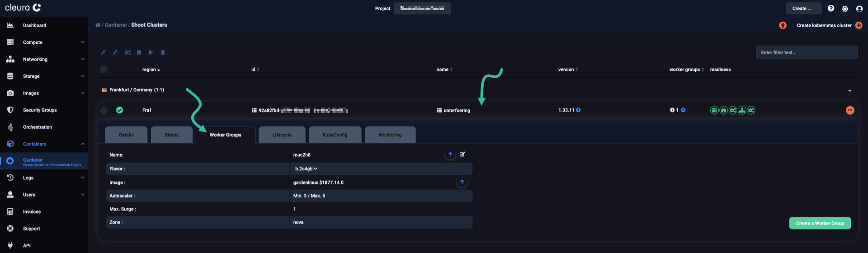Switch to the Lifecycle tab
The width and height of the screenshot is (868, 253).
[282, 135]
